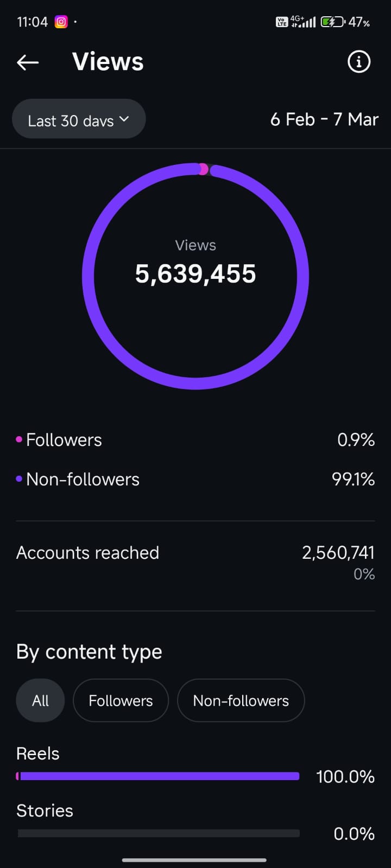Select the Followers content filter chip
This screenshot has height=868, width=391.
121,700
